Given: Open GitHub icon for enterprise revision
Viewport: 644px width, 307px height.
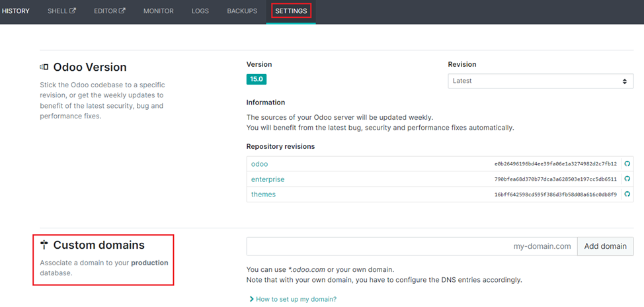Looking at the screenshot, I should click(627, 179).
